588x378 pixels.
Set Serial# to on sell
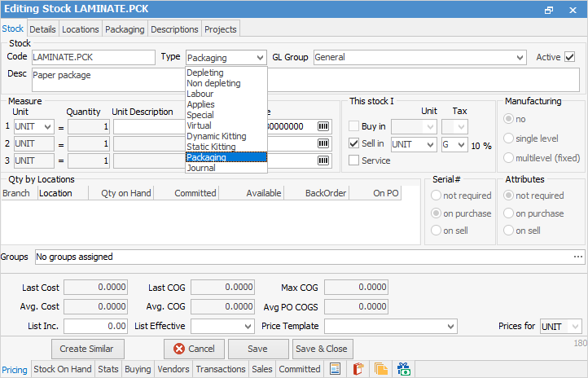point(436,231)
